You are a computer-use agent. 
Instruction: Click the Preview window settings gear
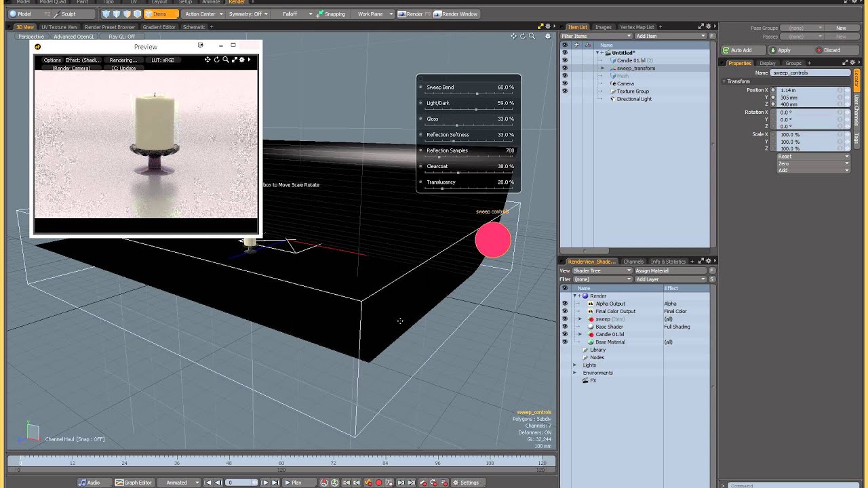coord(241,60)
